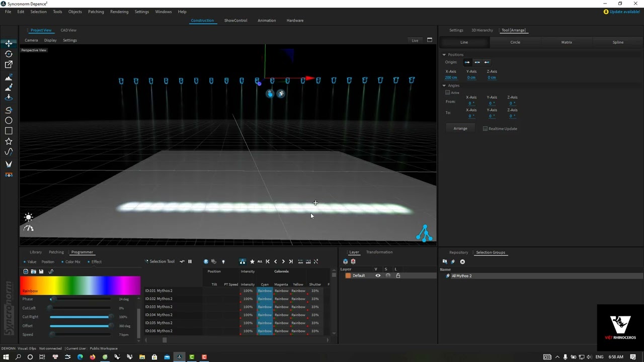Enable the Realtime Update checkbox

tap(485, 129)
